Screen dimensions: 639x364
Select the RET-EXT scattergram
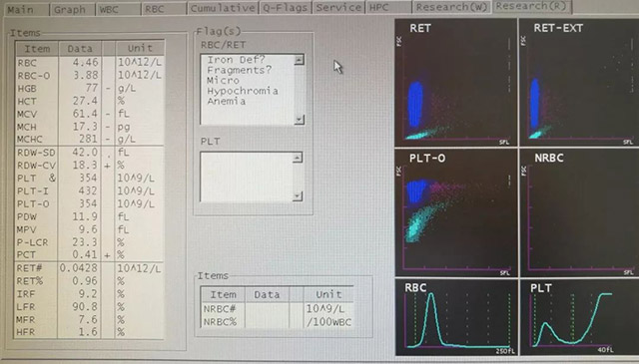pyautogui.click(x=579, y=83)
